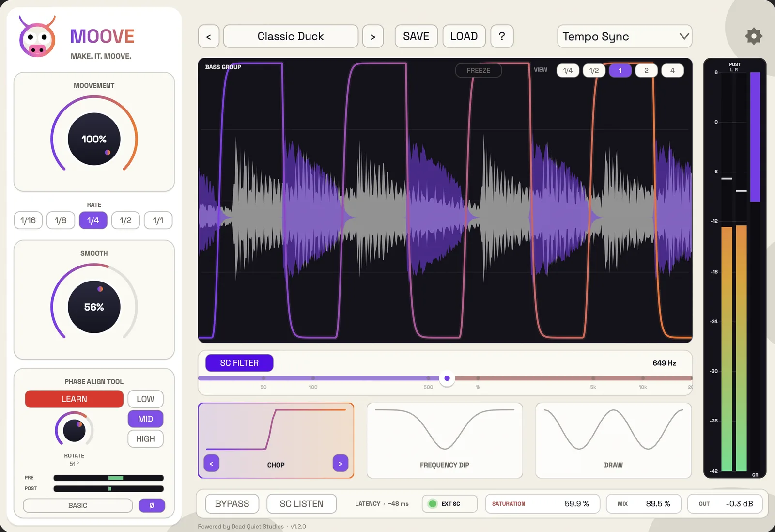Set view length to 2
775x532 pixels.
click(x=646, y=70)
